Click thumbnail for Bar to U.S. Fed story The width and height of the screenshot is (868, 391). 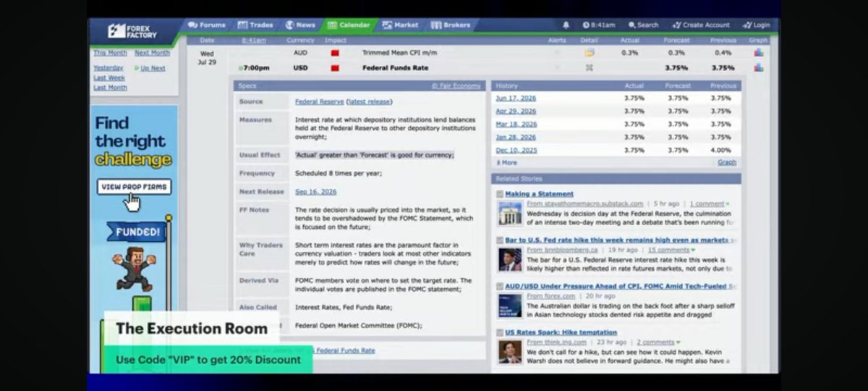click(509, 259)
